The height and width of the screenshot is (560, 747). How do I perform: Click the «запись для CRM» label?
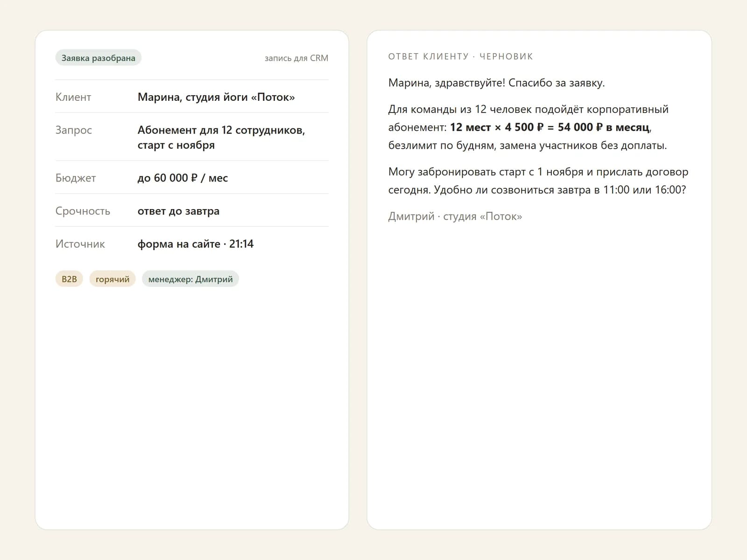pos(296,58)
